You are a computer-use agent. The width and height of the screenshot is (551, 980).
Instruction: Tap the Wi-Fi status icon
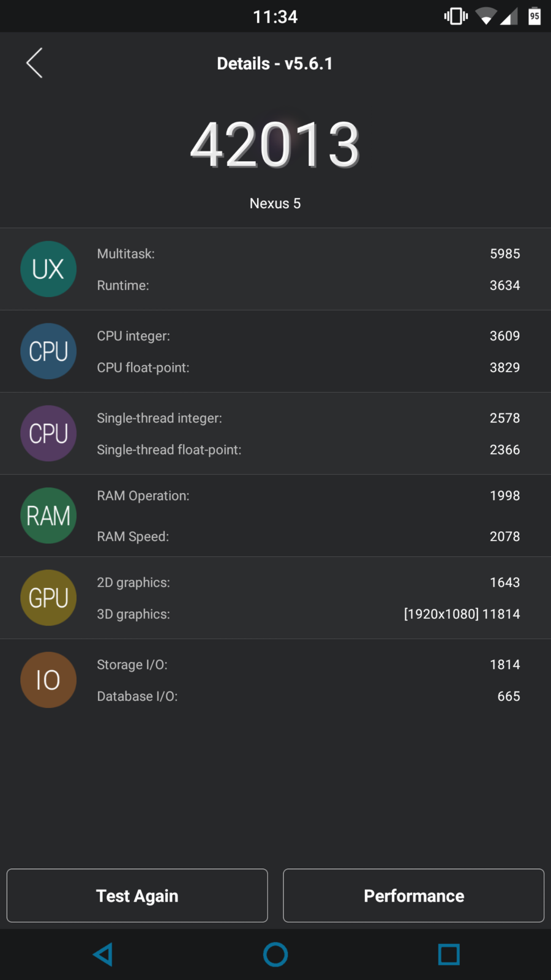(485, 17)
